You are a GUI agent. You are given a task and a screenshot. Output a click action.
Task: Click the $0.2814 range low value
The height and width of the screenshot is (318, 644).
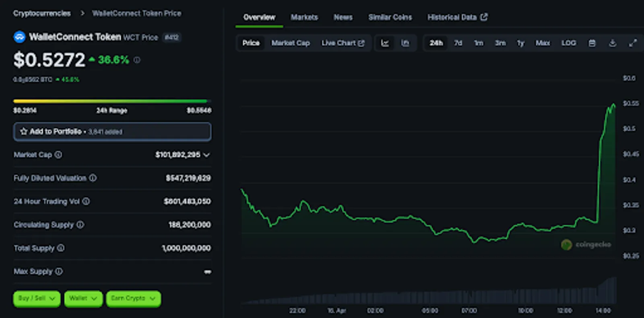pyautogui.click(x=25, y=111)
